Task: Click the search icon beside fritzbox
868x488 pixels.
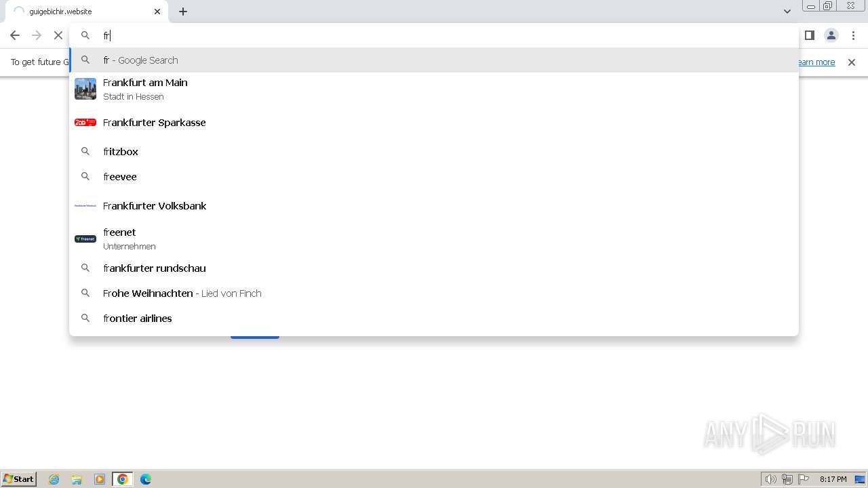Action: click(x=85, y=152)
